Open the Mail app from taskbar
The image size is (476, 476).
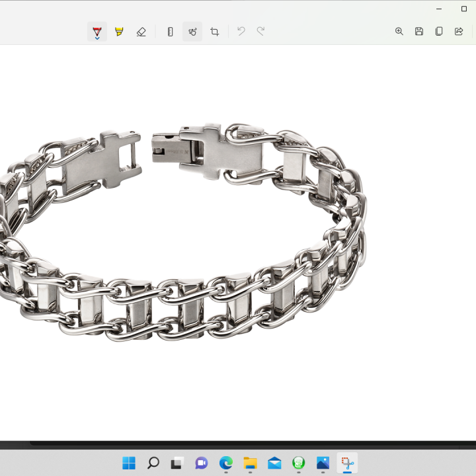[274, 463]
